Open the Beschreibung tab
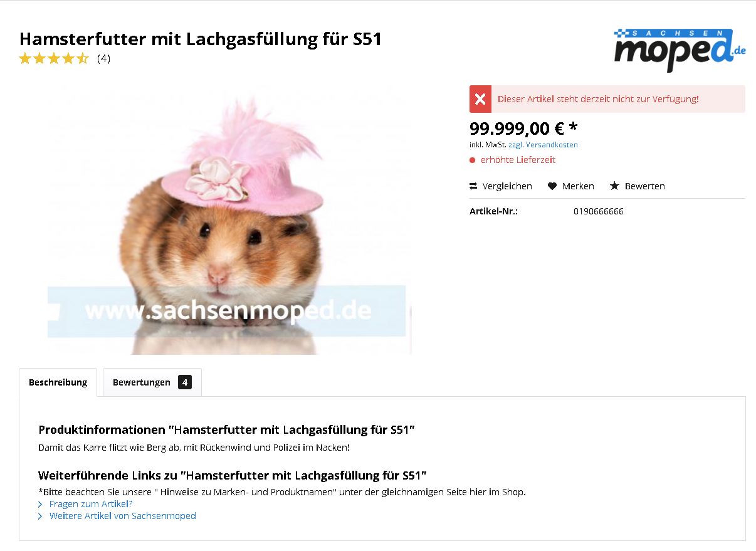The height and width of the screenshot is (551, 756). [x=58, y=382]
